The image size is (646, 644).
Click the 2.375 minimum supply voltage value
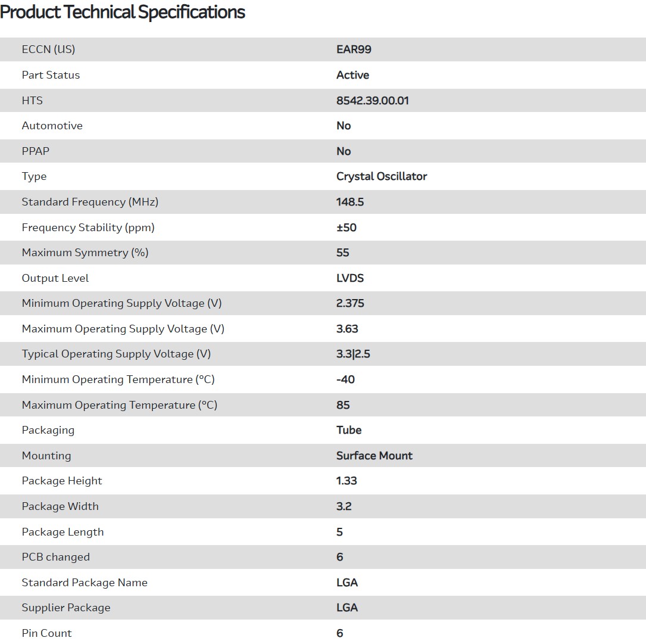[x=350, y=303]
